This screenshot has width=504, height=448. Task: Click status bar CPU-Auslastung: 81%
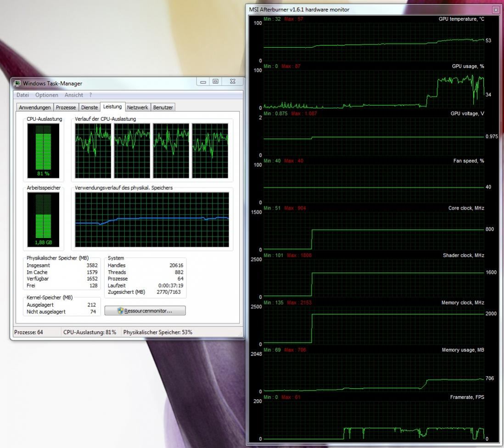(x=90, y=332)
